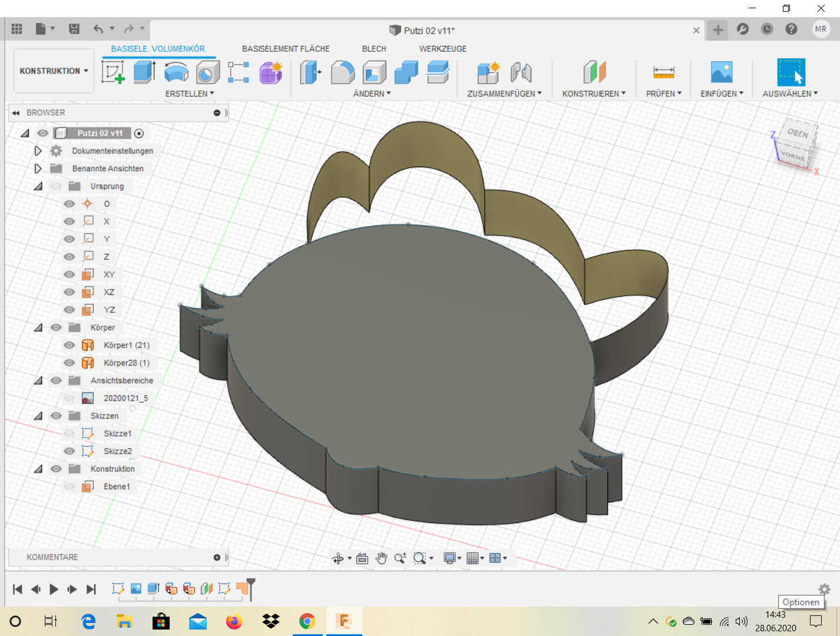Screen dimensions: 840x636
Task: Open the PRÜFEN dropdown menu
Action: pos(664,94)
